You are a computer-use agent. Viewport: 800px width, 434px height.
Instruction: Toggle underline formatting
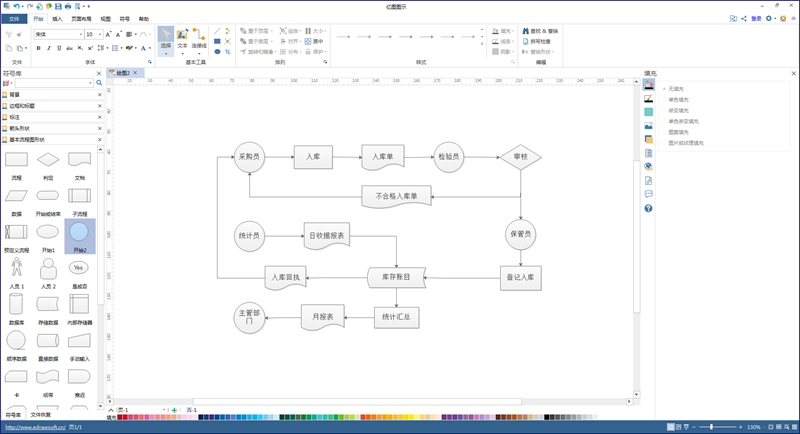click(x=59, y=48)
